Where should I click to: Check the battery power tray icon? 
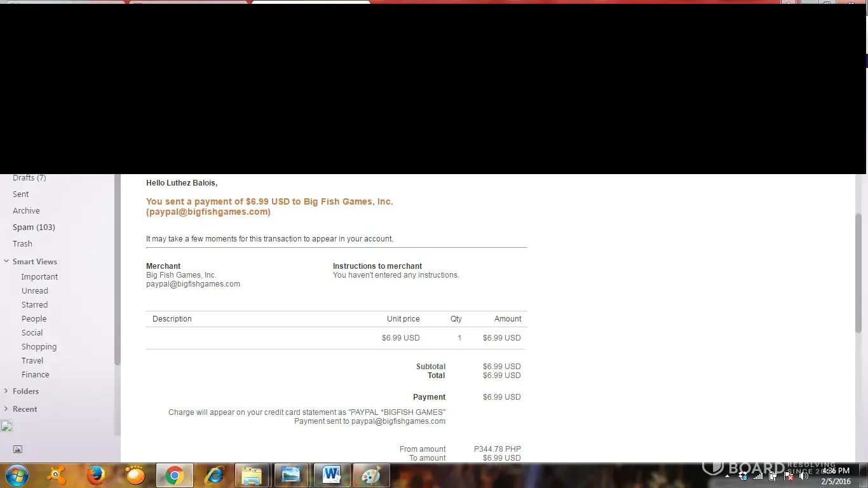click(x=773, y=476)
